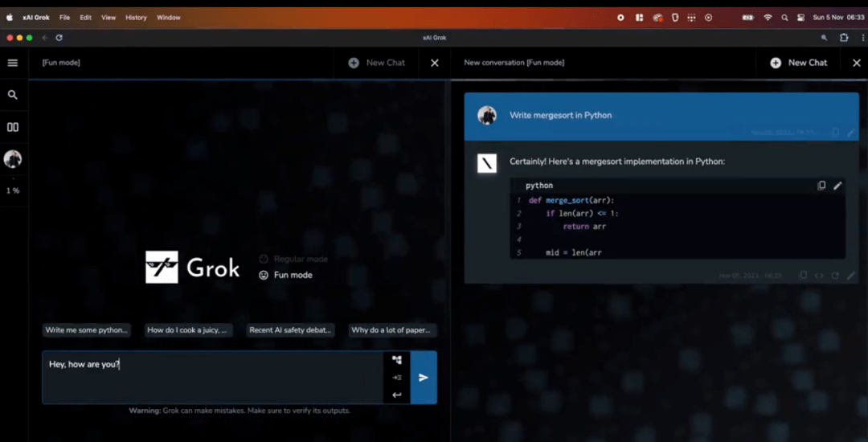Click the conversation tree icon in input
The height and width of the screenshot is (442, 868).
click(396, 360)
